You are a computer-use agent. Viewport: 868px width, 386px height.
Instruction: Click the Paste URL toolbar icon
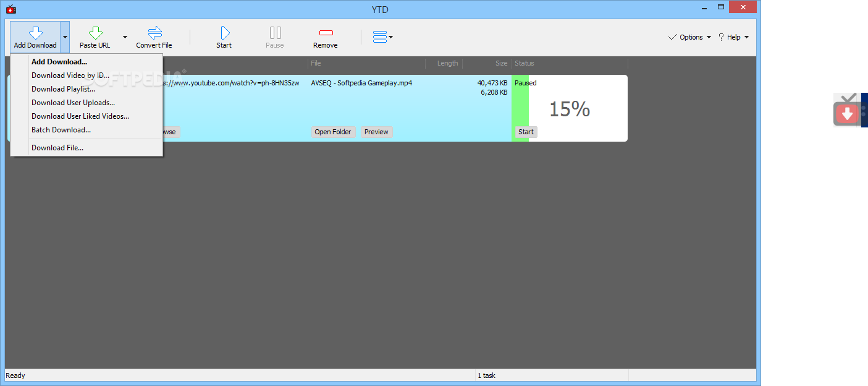click(x=95, y=37)
